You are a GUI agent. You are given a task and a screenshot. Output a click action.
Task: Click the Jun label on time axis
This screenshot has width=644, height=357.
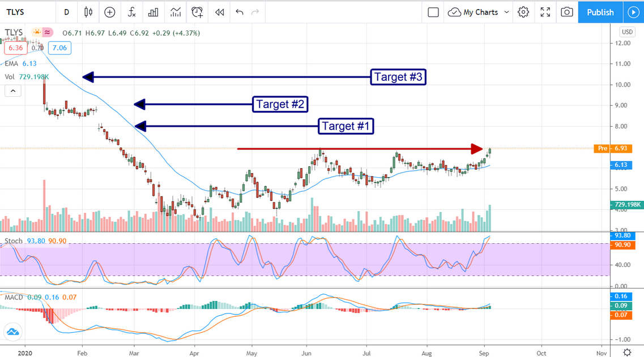tap(306, 353)
